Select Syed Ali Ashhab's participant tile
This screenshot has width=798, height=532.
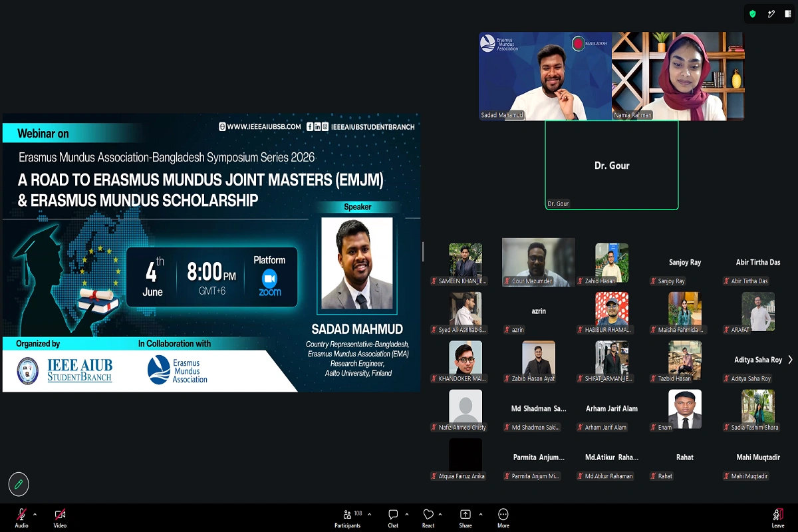point(465,313)
